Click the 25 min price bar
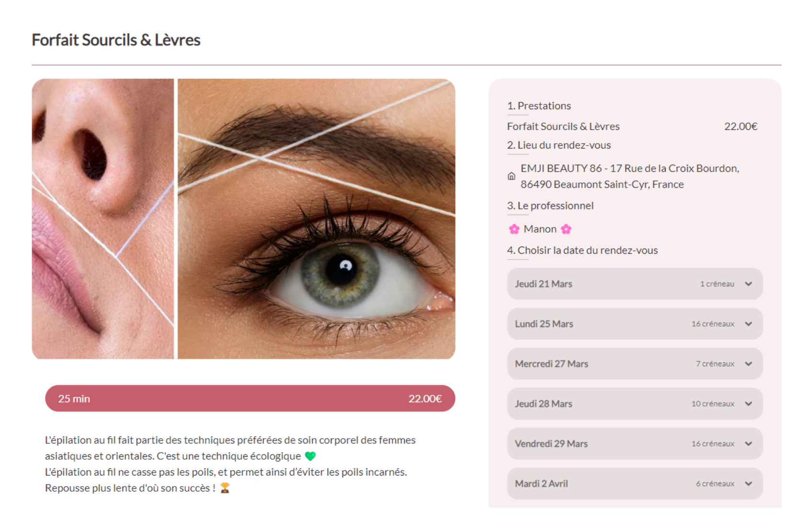The image size is (798, 532). 250,398
